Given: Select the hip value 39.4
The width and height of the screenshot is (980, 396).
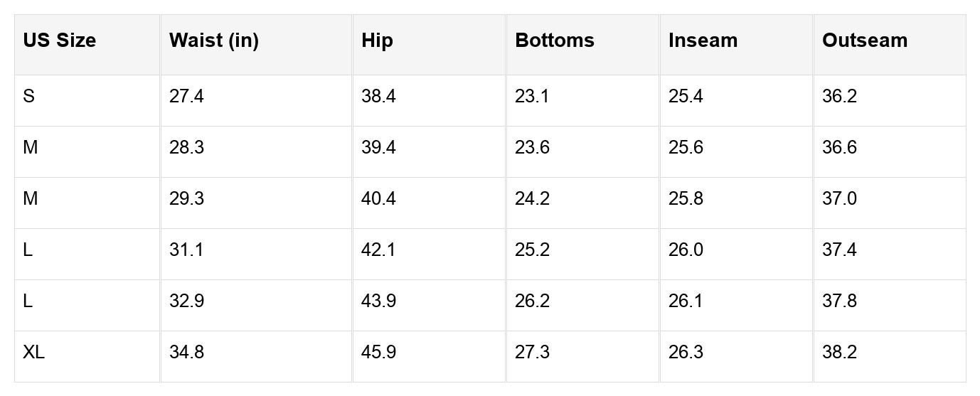Looking at the screenshot, I should [378, 148].
